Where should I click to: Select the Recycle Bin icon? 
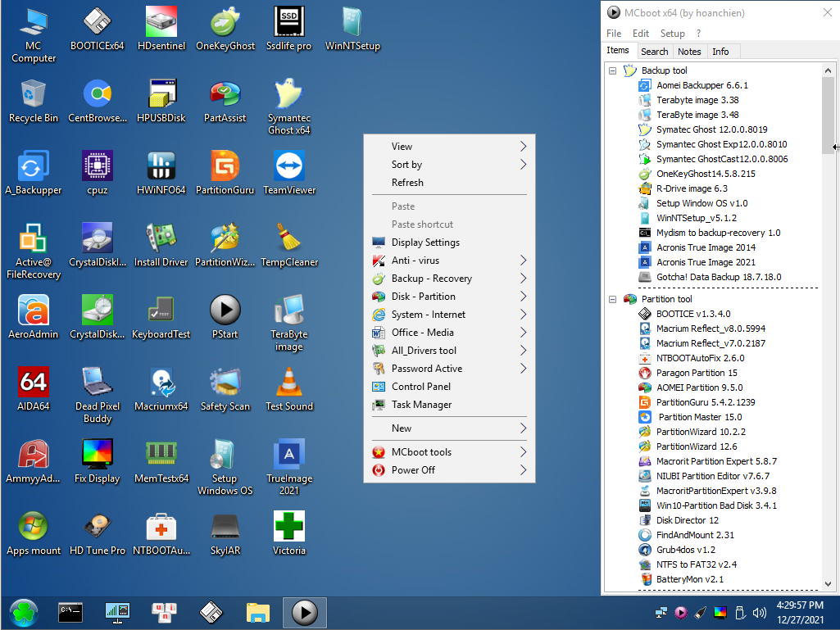pyautogui.click(x=34, y=102)
